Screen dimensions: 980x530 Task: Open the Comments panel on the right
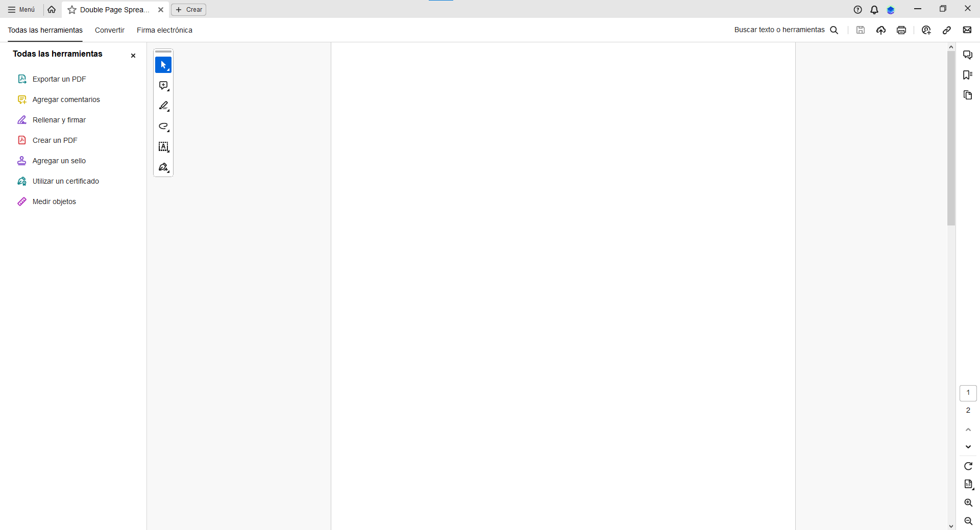(x=968, y=55)
